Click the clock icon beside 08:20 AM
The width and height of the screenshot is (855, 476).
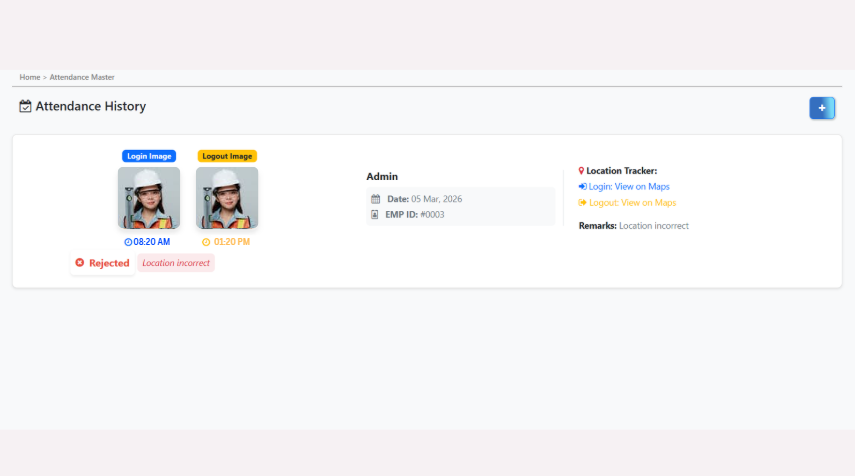point(128,242)
